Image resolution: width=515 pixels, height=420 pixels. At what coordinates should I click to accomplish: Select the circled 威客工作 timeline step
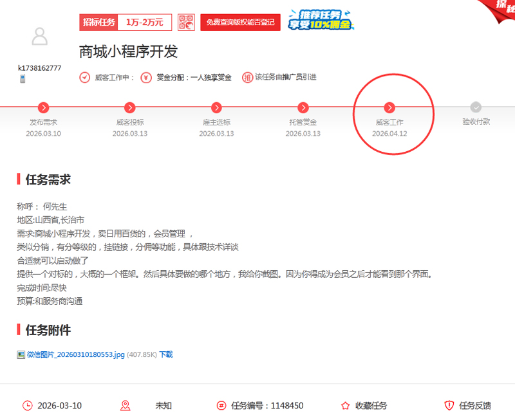point(390,108)
